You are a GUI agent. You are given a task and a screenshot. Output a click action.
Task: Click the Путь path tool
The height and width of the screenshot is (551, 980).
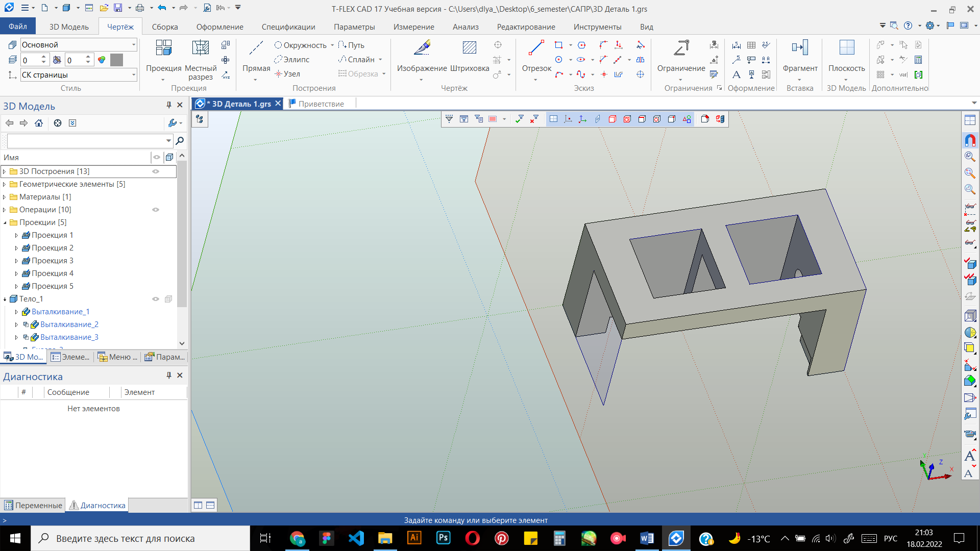point(351,45)
